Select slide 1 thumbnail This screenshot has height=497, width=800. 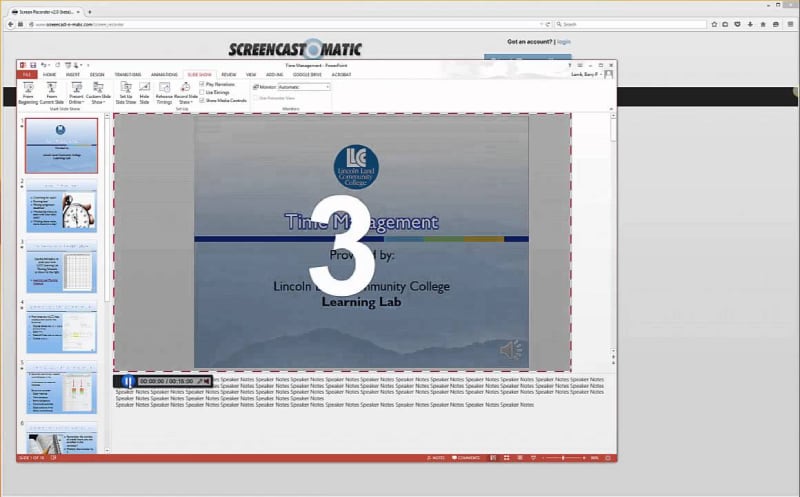pyautogui.click(x=61, y=146)
